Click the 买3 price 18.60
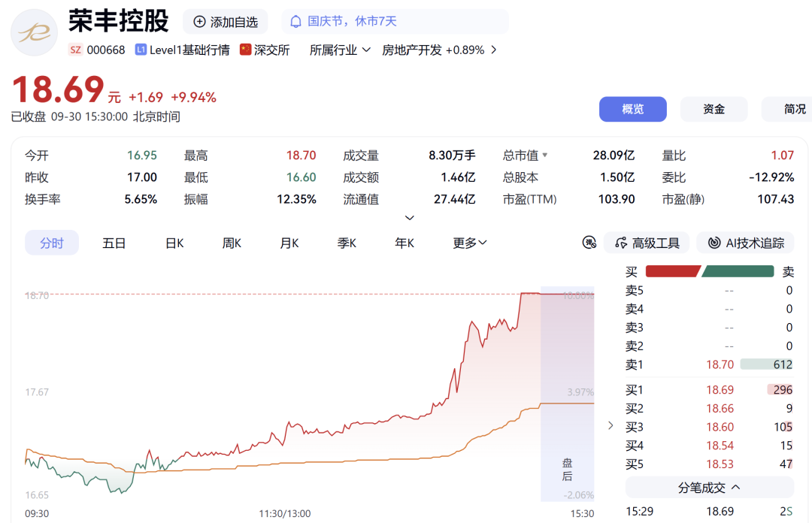The width and height of the screenshot is (812, 523). click(720, 428)
